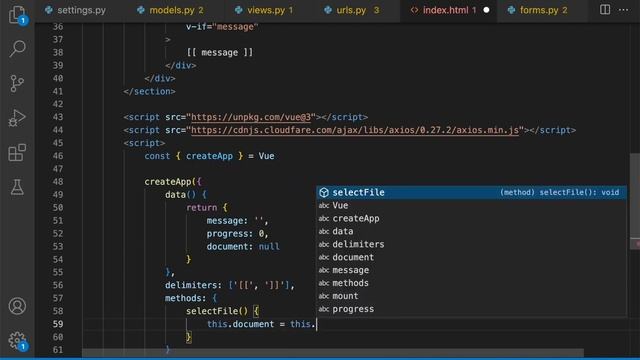640x360 pixels.
Task: Click 'progress: 0' on line 52
Action: click(237, 234)
